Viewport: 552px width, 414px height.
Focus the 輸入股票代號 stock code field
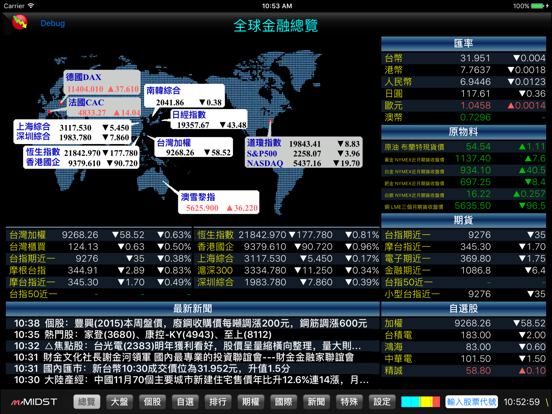[x=472, y=402]
